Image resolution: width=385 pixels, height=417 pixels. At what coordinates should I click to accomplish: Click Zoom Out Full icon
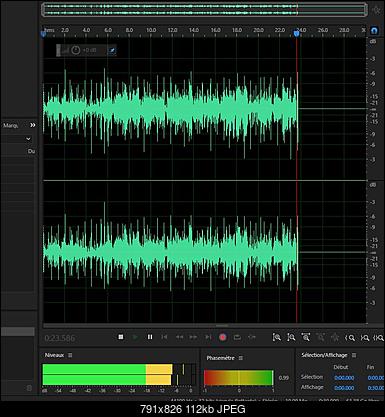335,338
